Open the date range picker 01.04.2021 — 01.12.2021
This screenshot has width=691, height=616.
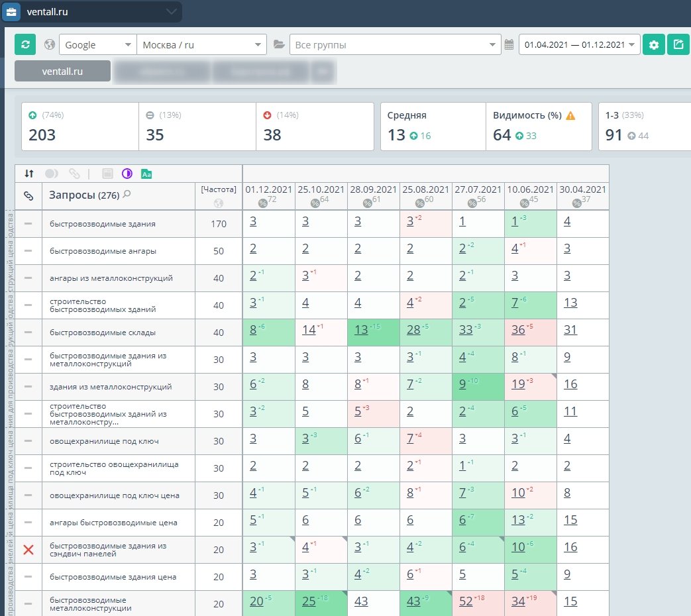pyautogui.click(x=579, y=45)
